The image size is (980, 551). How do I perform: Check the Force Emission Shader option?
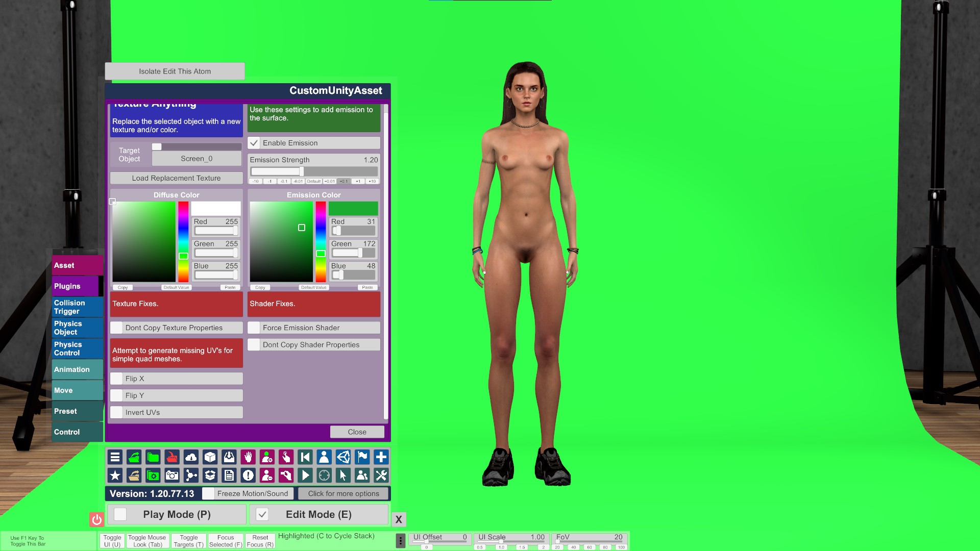(254, 328)
